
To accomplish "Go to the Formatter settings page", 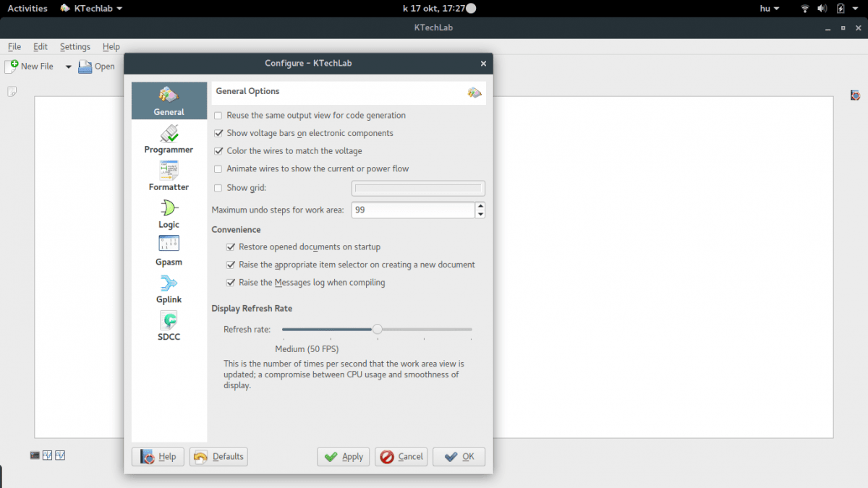I will [x=169, y=176].
